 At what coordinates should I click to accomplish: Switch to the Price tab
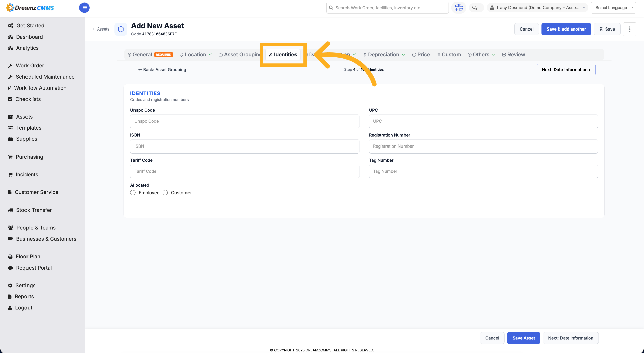pyautogui.click(x=421, y=55)
